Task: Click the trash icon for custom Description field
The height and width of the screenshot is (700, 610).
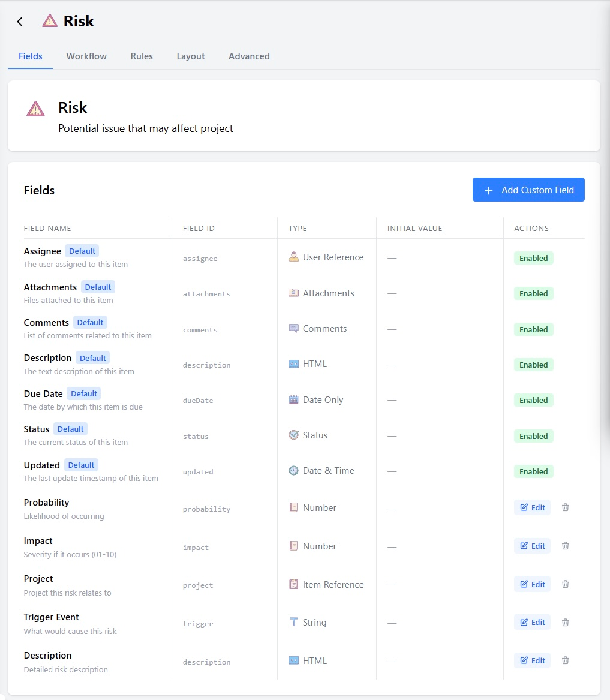Action: 566,661
